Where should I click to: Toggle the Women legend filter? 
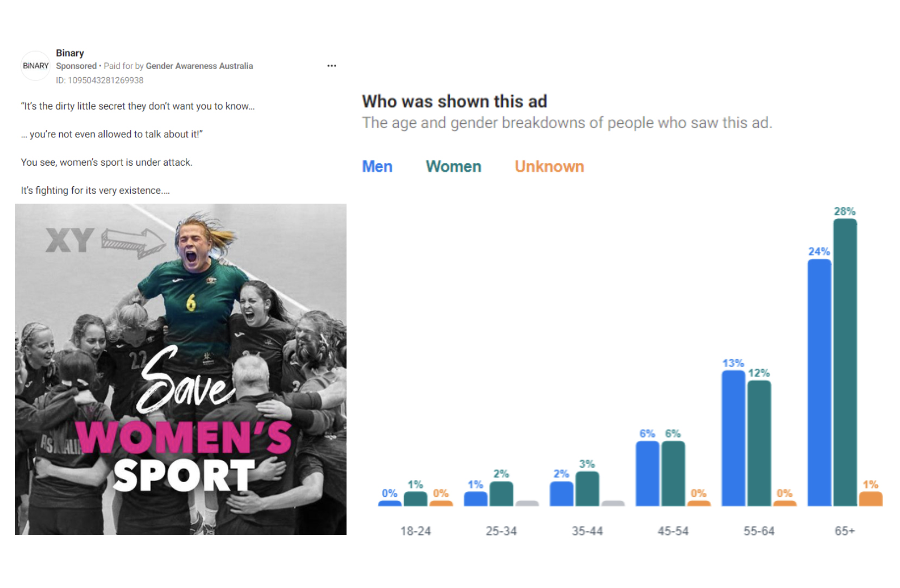(x=453, y=166)
